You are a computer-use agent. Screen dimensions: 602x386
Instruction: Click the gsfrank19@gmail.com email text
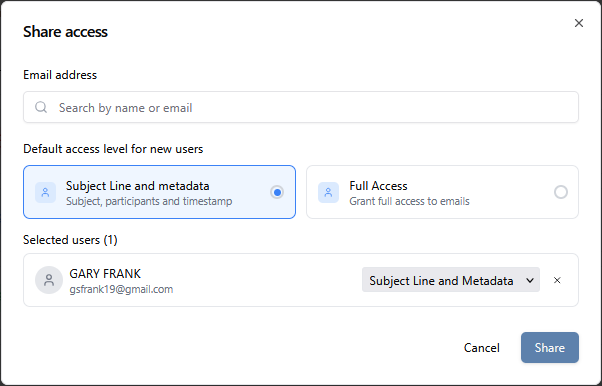click(121, 289)
